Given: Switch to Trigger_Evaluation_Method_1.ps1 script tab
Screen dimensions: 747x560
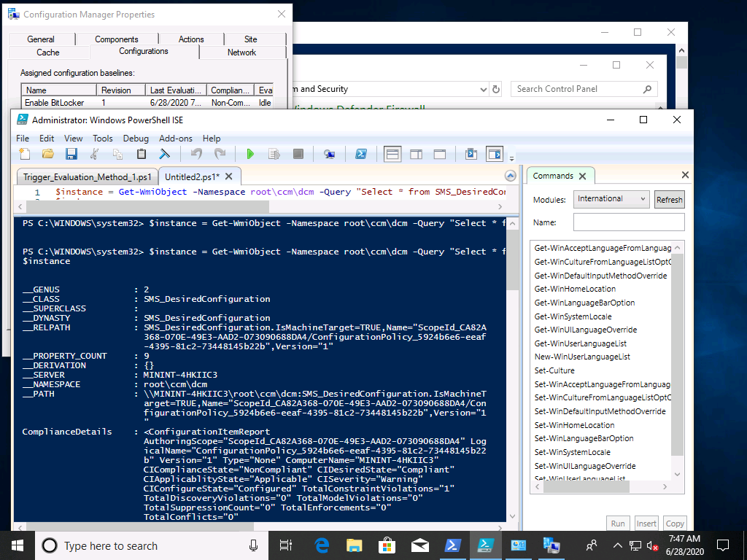Looking at the screenshot, I should pyautogui.click(x=88, y=177).
